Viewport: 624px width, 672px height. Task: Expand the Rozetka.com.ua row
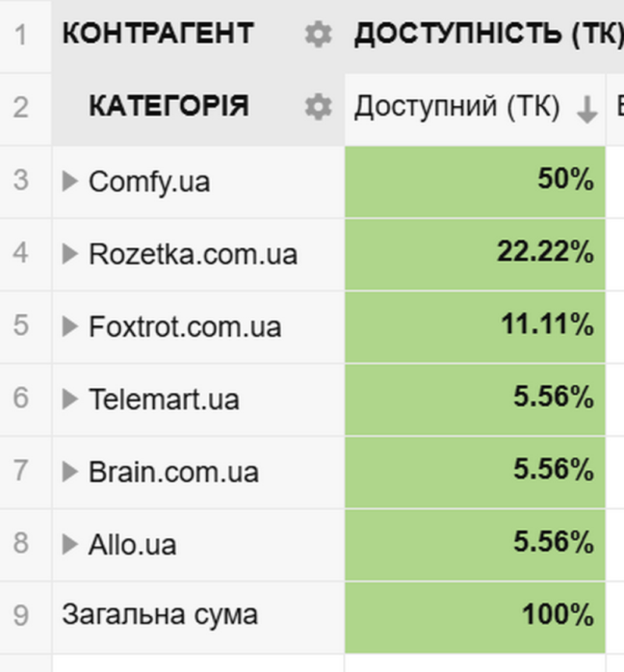[x=70, y=253]
